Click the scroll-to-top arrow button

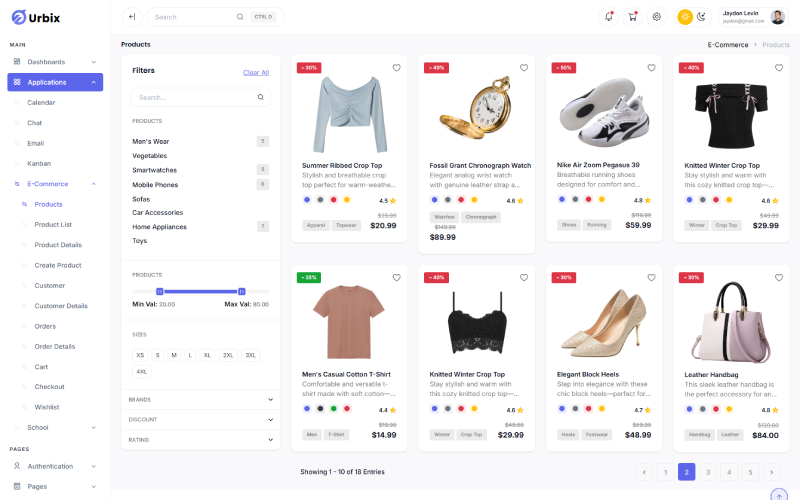[x=779, y=494]
